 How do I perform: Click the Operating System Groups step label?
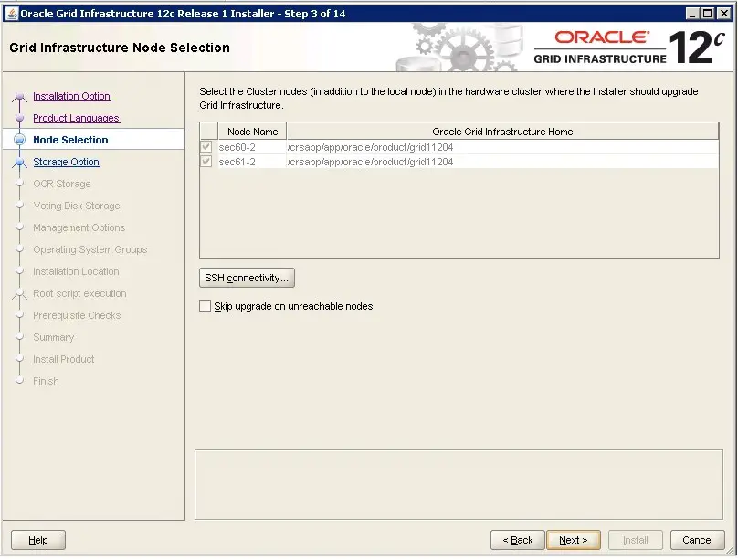[90, 249]
